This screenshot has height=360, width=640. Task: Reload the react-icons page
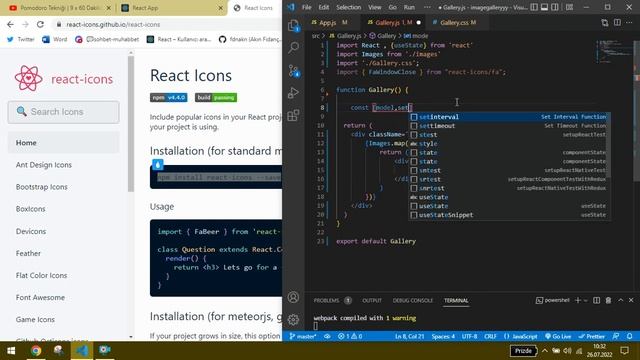pyautogui.click(x=40, y=24)
